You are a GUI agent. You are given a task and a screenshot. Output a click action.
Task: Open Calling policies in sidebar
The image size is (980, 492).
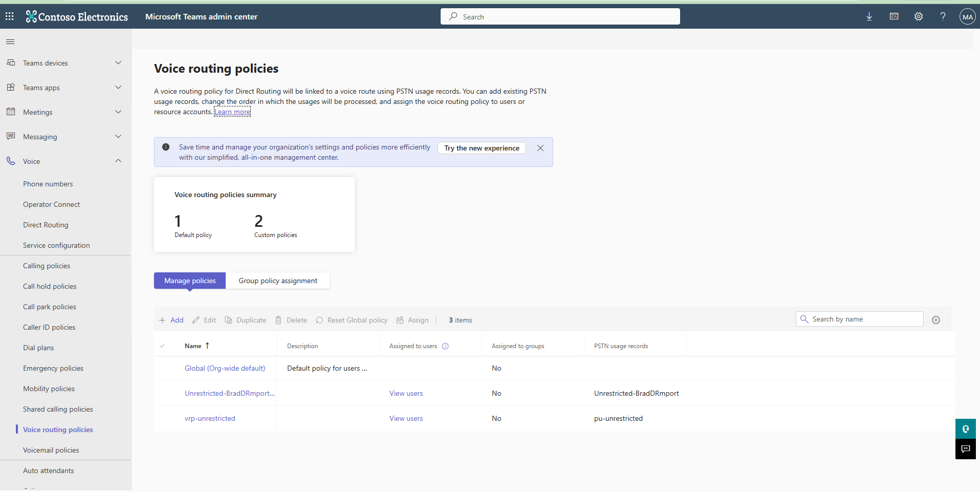[x=47, y=266]
